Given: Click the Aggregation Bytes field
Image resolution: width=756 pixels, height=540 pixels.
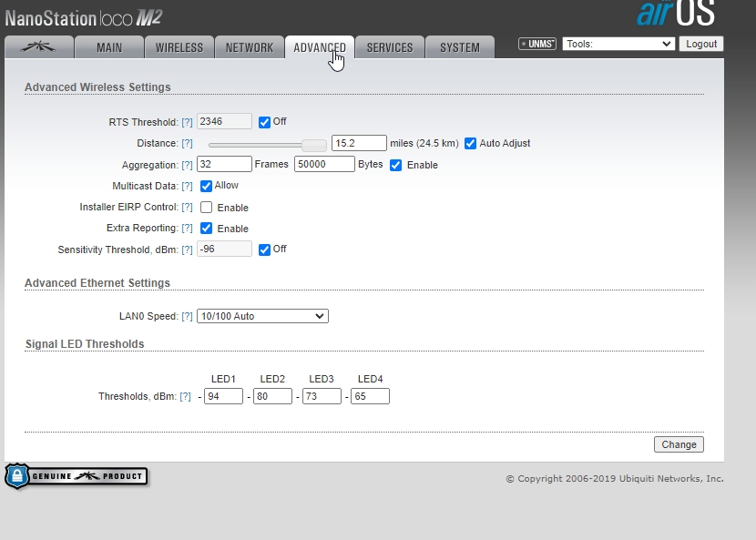Looking at the screenshot, I should [324, 164].
